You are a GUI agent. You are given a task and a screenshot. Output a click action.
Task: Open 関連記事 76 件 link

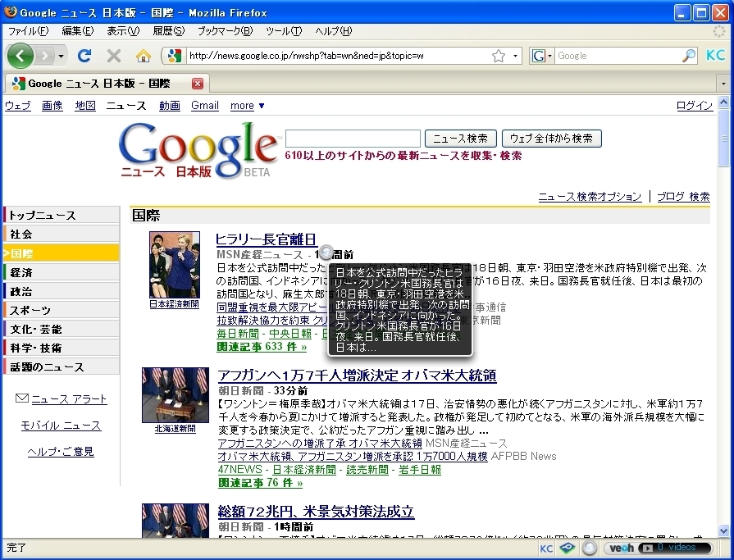(260, 483)
